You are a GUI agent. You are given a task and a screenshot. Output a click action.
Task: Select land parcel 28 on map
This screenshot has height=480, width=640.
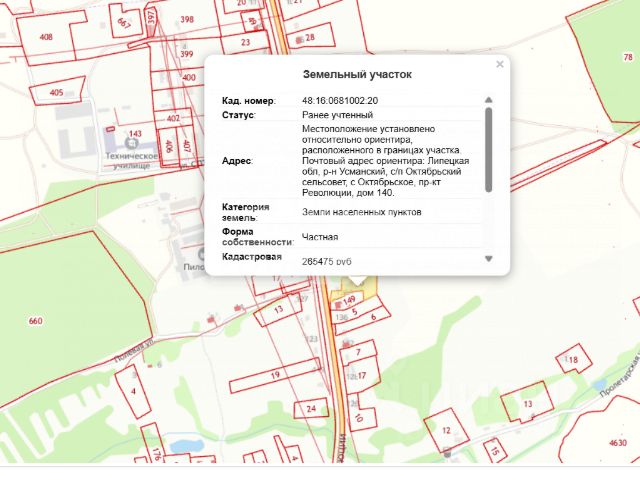tap(310, 38)
